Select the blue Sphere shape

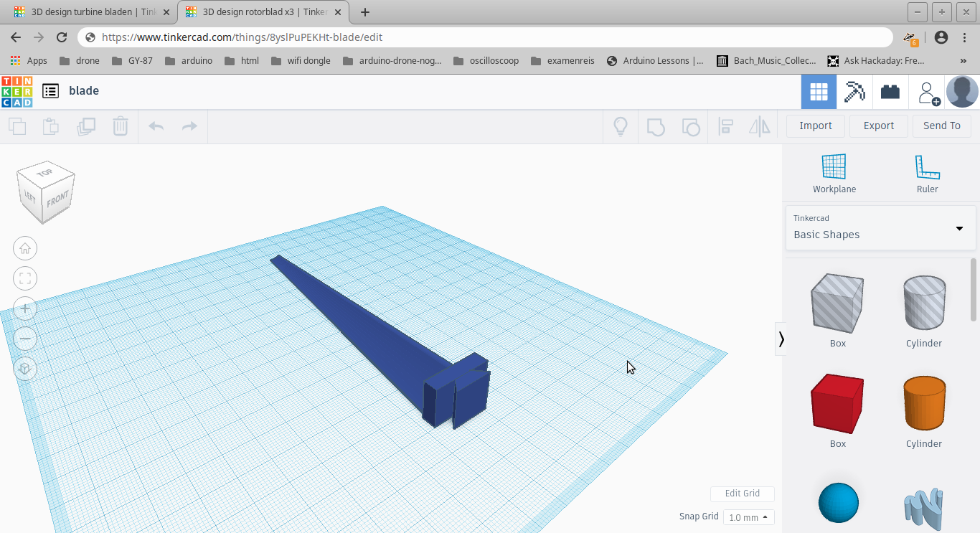(x=838, y=503)
